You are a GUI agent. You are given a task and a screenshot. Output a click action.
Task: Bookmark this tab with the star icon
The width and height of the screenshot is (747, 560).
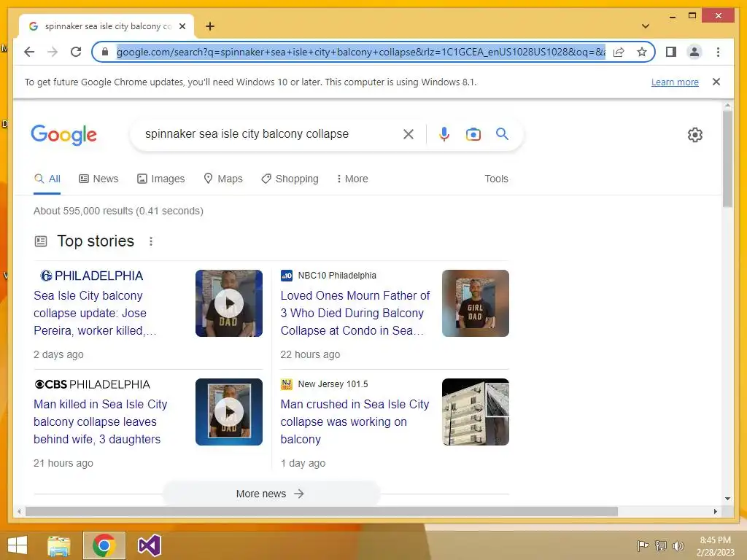[x=642, y=52]
